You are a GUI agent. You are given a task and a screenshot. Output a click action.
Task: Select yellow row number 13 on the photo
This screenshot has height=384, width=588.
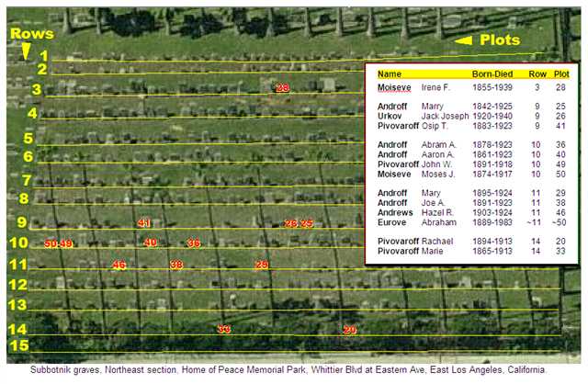tap(17, 305)
